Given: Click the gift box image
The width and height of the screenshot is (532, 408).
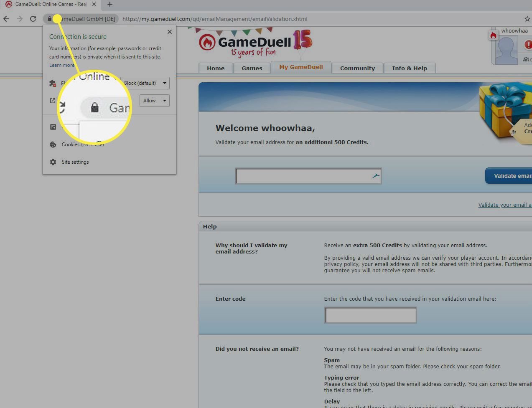Looking at the screenshot, I should pyautogui.click(x=505, y=112).
